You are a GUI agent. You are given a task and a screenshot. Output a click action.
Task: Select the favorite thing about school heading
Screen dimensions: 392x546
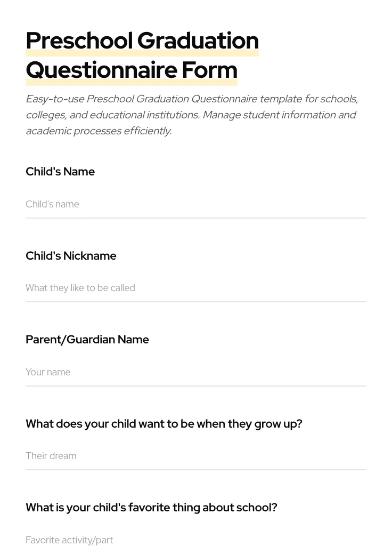[x=151, y=507]
